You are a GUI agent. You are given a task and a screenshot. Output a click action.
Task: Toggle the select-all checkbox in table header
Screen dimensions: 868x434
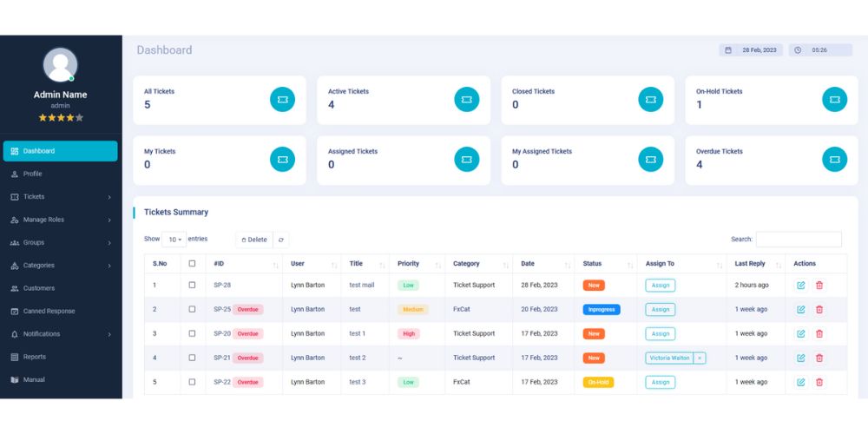pos(192,264)
